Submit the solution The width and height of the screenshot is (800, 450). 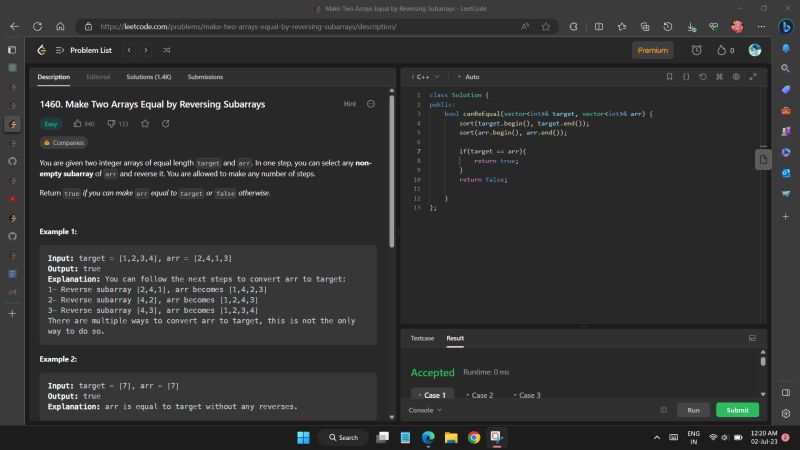tap(737, 410)
